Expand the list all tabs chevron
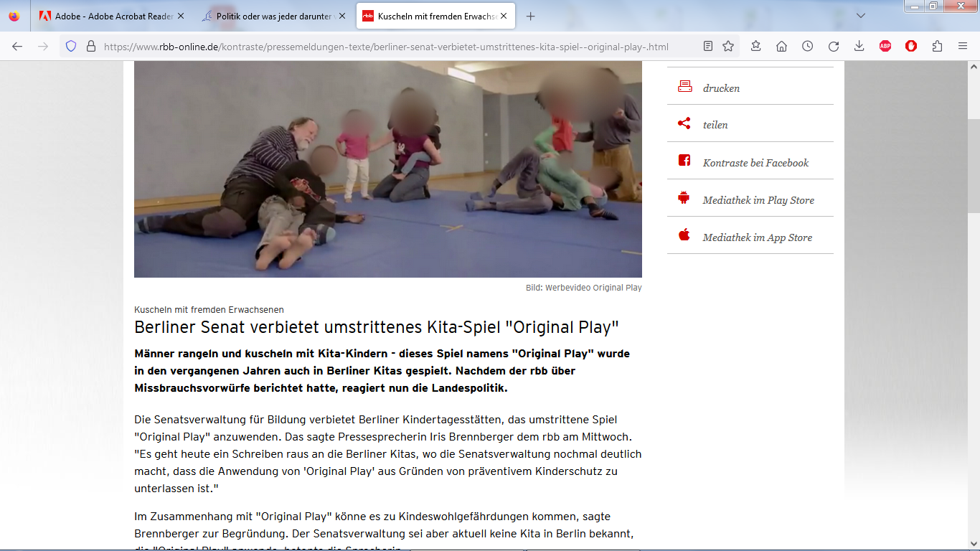980x551 pixels. coord(860,16)
